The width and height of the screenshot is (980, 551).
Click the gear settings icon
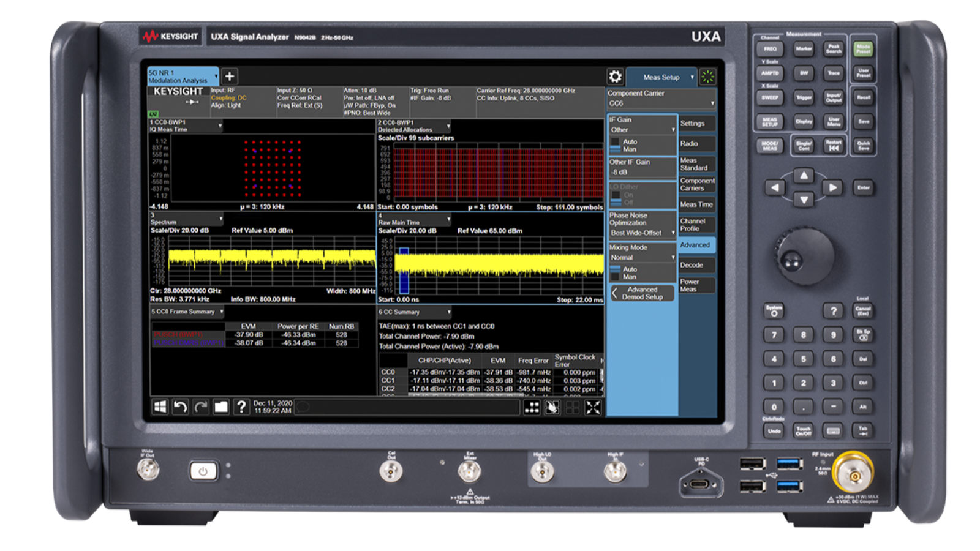615,77
